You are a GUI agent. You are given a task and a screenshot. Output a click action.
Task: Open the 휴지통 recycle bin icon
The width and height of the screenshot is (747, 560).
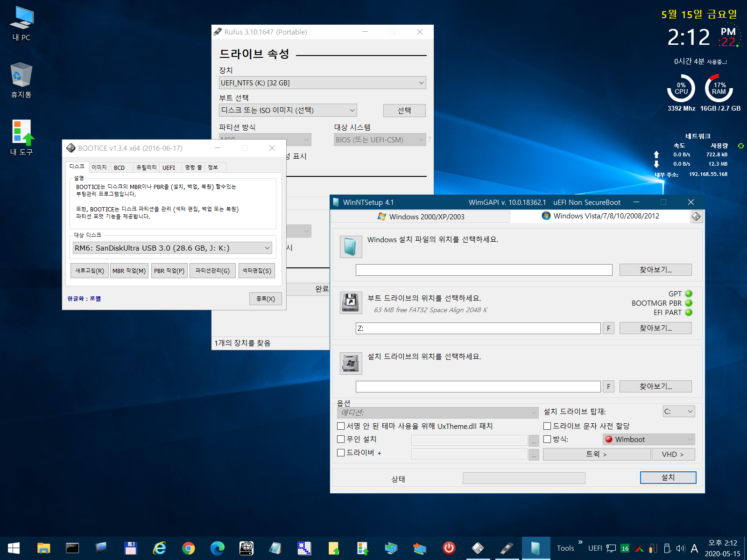click(x=21, y=80)
